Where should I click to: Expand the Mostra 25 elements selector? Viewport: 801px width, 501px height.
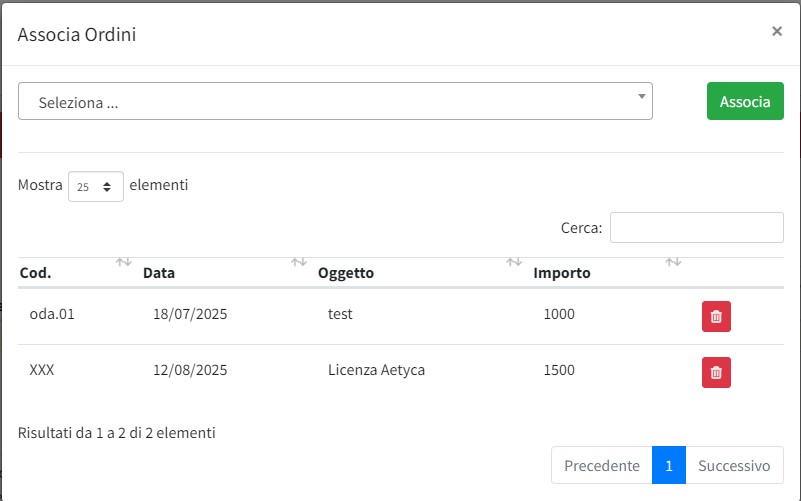[96, 186]
